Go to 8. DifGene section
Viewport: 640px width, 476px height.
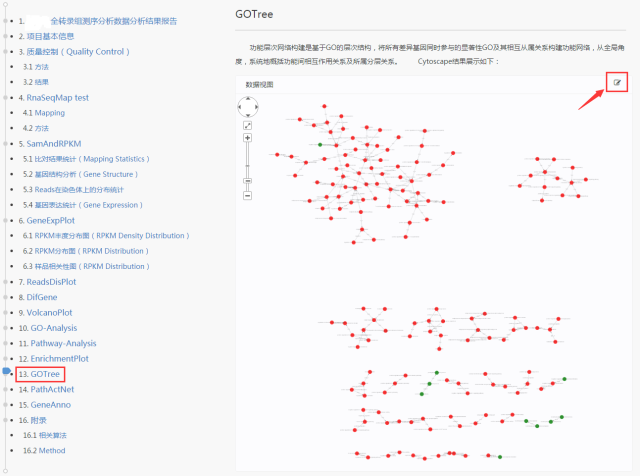point(41,296)
